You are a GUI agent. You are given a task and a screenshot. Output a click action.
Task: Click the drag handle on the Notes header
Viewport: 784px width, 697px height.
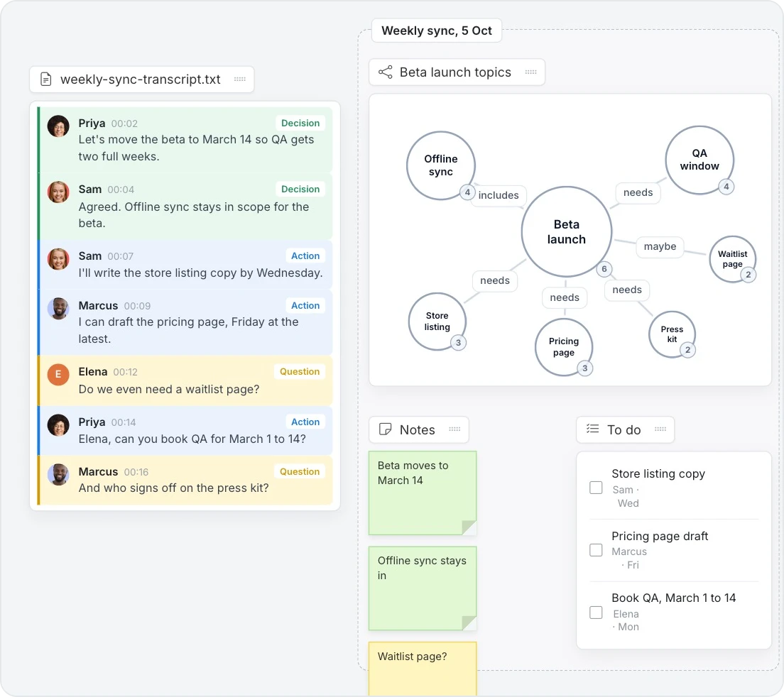tap(454, 429)
